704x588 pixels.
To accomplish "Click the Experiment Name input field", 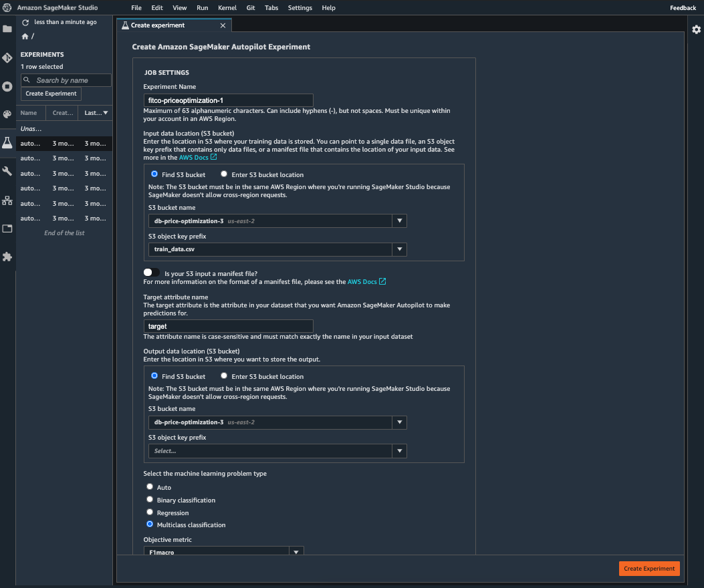I will [x=228, y=100].
